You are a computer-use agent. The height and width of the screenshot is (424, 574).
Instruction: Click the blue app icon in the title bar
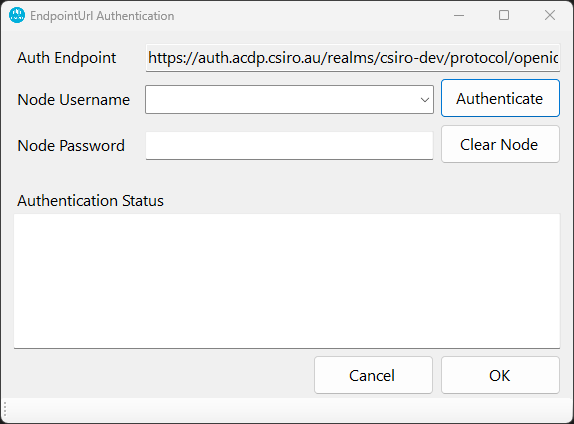(x=17, y=15)
